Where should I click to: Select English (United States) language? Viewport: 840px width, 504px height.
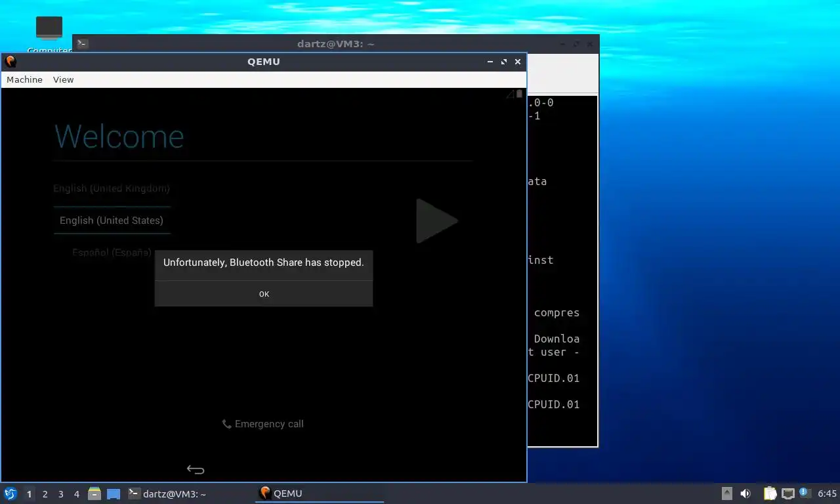tap(112, 220)
